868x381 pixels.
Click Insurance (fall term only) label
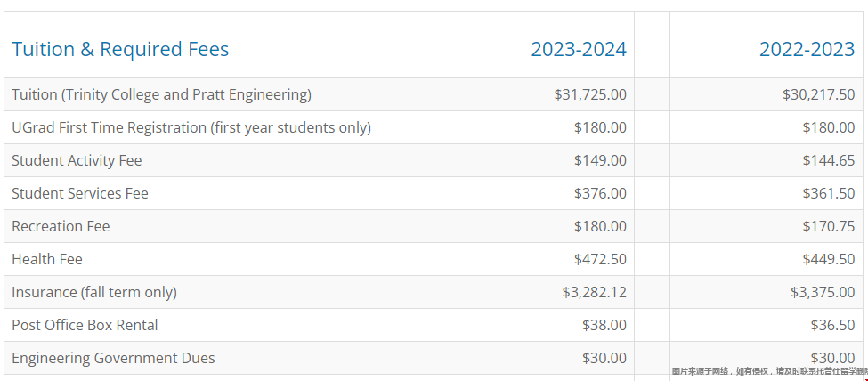click(x=94, y=292)
